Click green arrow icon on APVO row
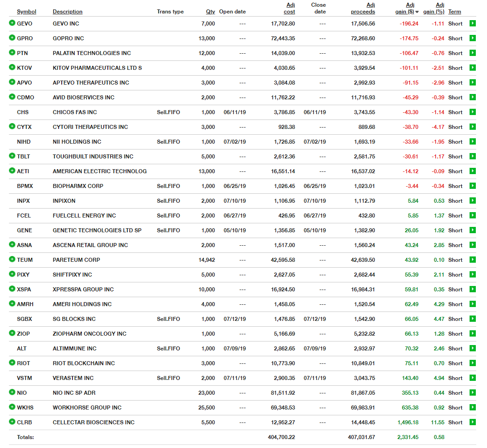The height and width of the screenshot is (448, 487). point(473,82)
